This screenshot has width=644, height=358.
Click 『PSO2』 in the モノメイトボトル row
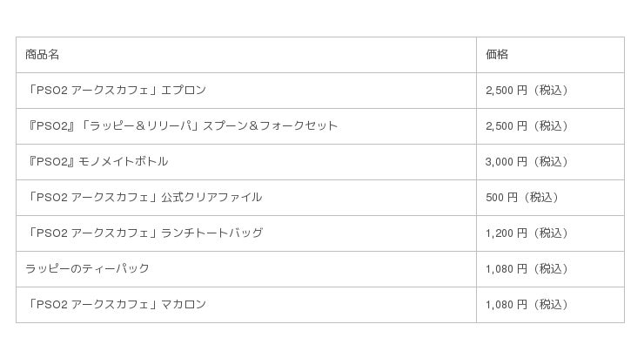click(x=52, y=162)
